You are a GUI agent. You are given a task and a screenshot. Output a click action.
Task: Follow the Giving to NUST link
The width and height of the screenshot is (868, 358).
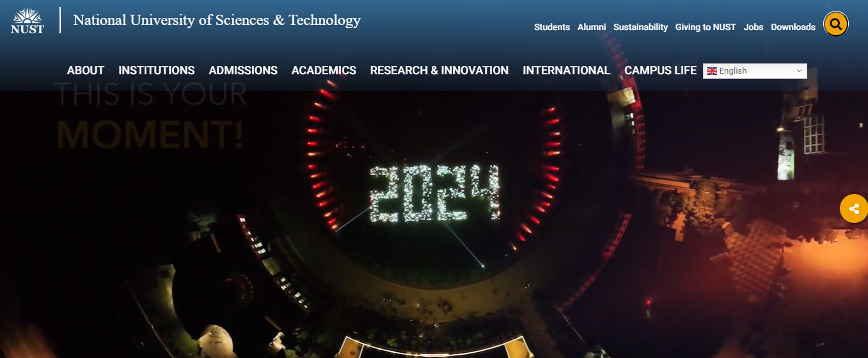[706, 27]
